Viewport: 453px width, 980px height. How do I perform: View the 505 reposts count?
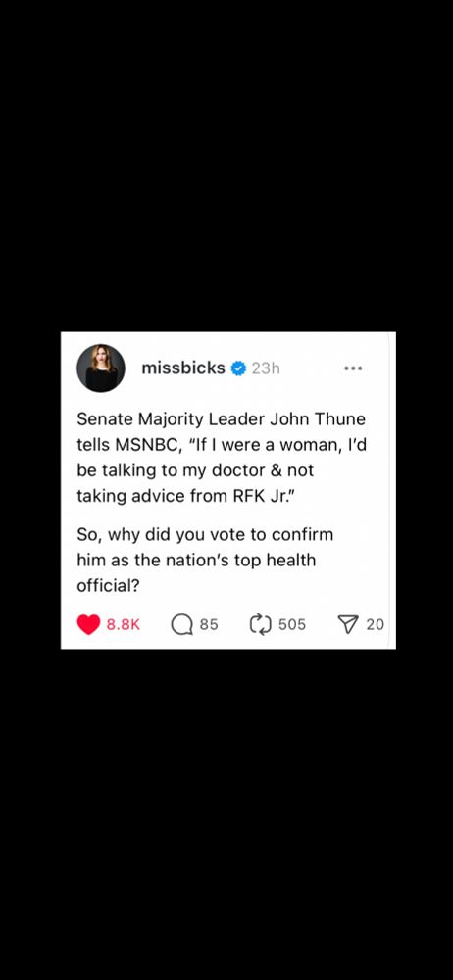pyautogui.click(x=292, y=624)
